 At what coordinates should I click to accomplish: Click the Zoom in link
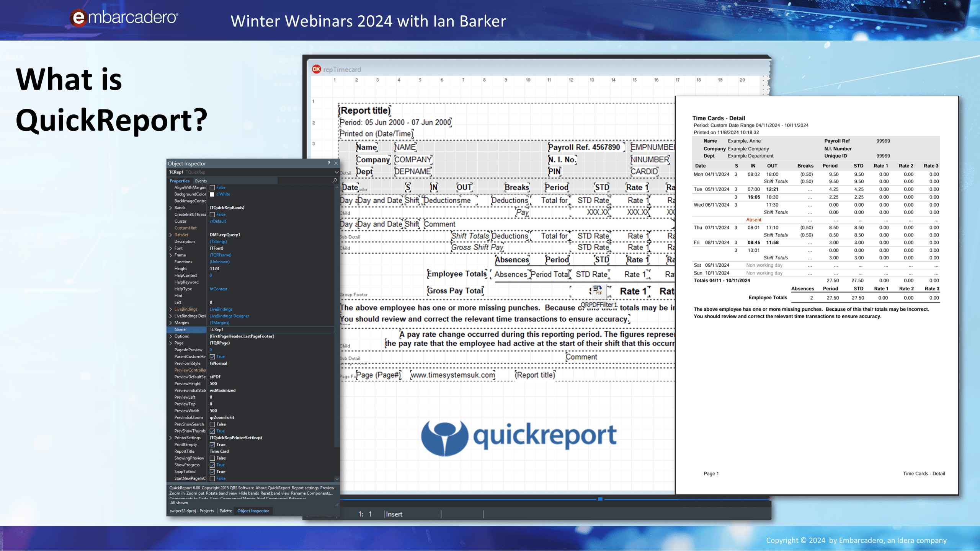click(x=177, y=493)
